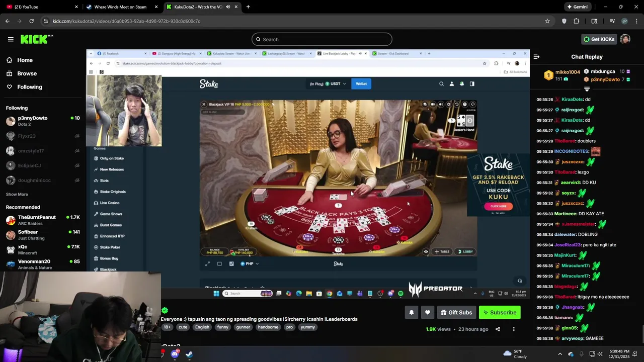The height and width of the screenshot is (362, 644).
Task: Open Chrome three-dot menu
Action: point(636,21)
